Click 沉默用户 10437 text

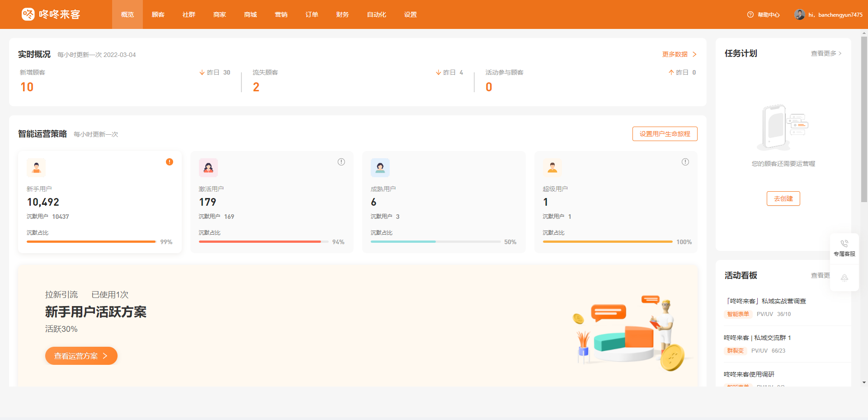(x=48, y=217)
